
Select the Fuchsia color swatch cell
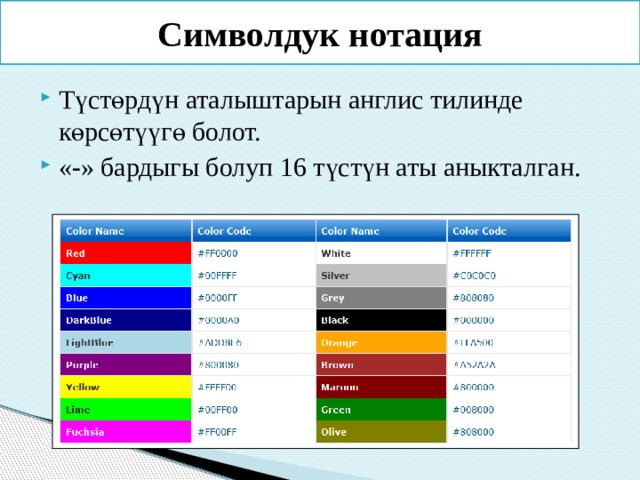(x=126, y=432)
